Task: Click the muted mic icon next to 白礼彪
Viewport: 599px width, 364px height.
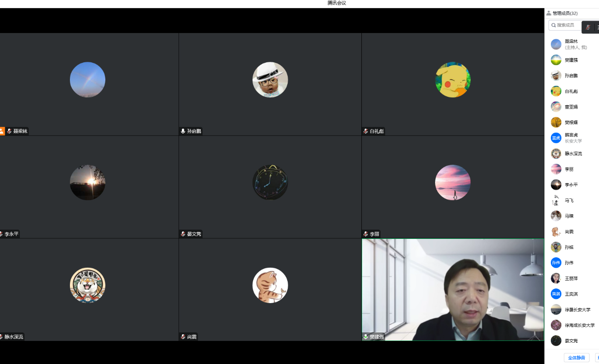Action: click(x=366, y=131)
